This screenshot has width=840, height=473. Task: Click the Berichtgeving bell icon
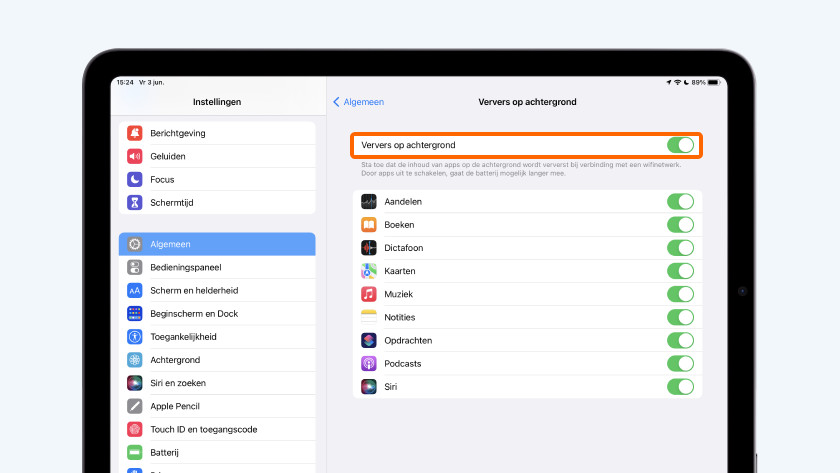134,133
